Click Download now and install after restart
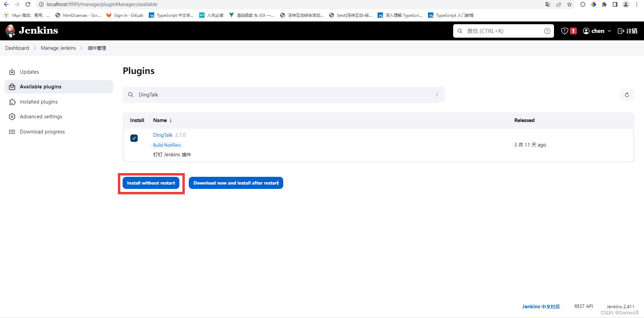This screenshot has height=318, width=644. (x=236, y=183)
